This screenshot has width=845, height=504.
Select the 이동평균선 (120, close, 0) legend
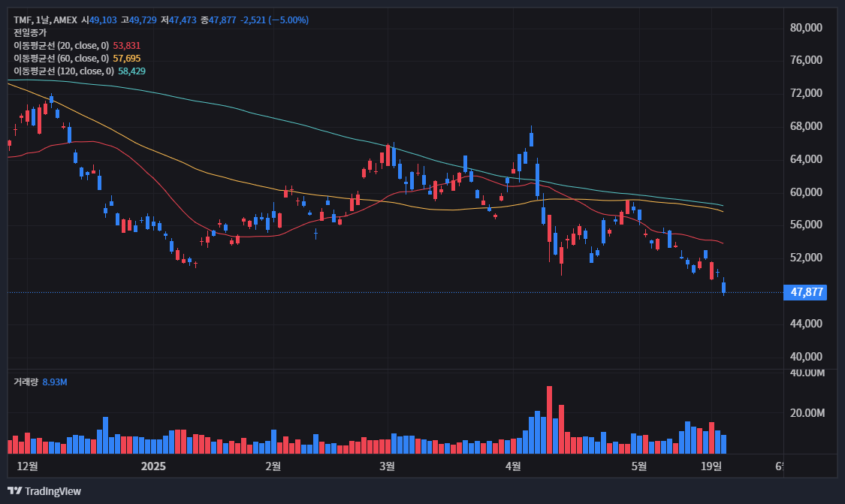[64, 71]
